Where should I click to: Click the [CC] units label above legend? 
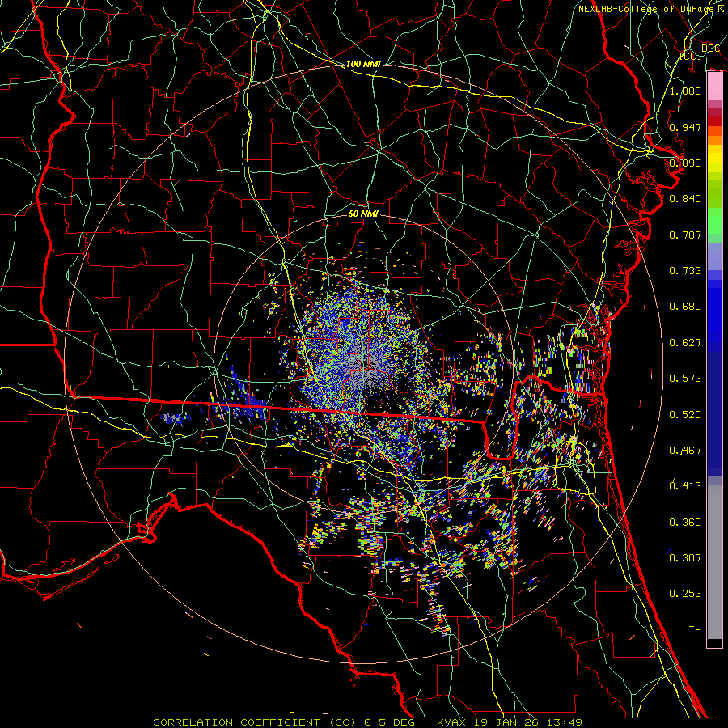691,56
